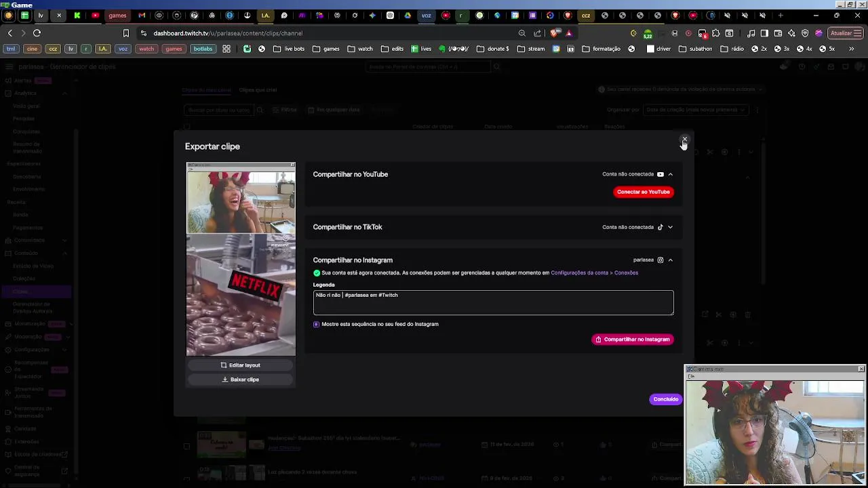868x488 pixels.
Task: Open the 5x bookmark
Action: coord(827,49)
